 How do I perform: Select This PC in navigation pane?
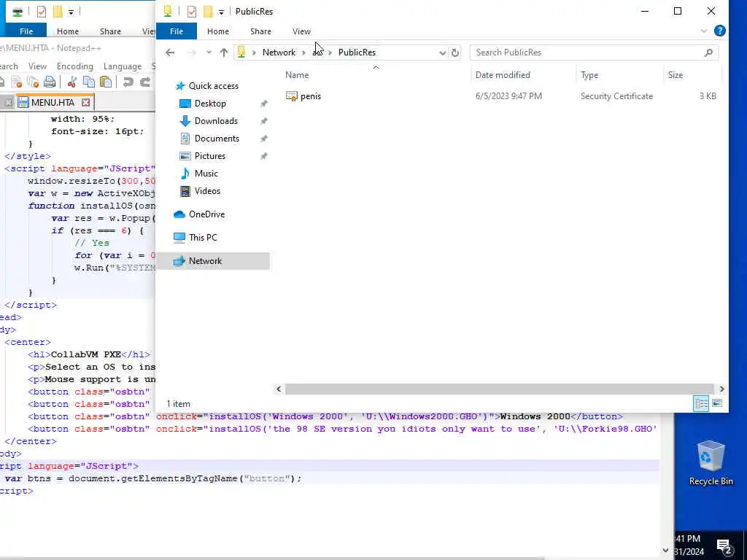(x=203, y=238)
